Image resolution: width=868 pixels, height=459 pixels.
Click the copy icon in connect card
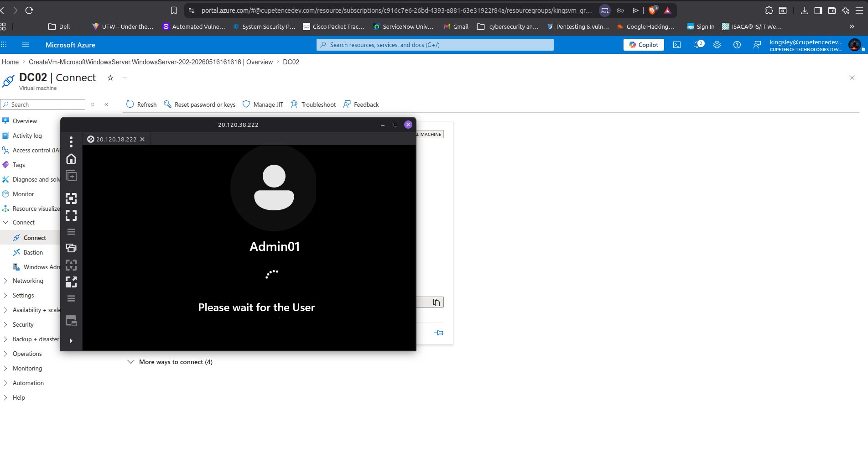click(437, 303)
